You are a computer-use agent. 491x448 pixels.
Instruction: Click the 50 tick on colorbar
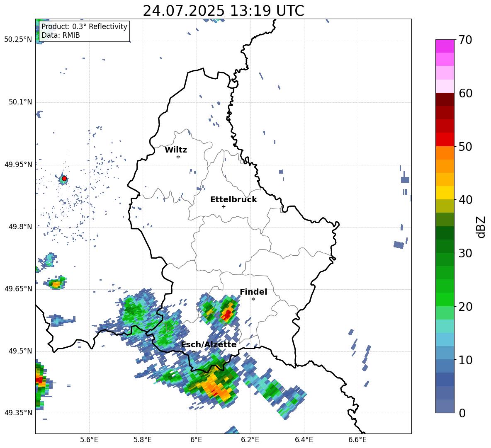pos(465,146)
